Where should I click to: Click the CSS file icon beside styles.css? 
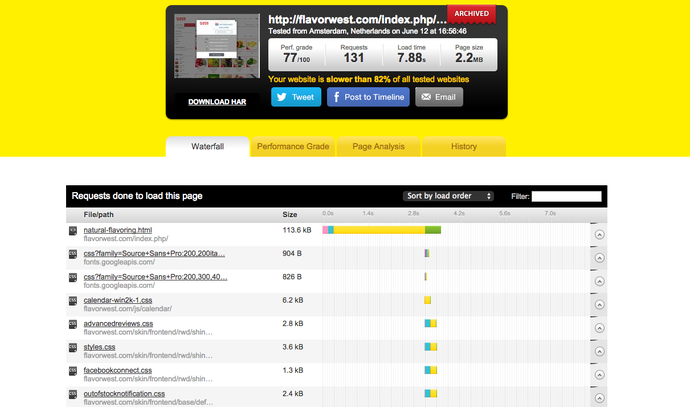73,348
